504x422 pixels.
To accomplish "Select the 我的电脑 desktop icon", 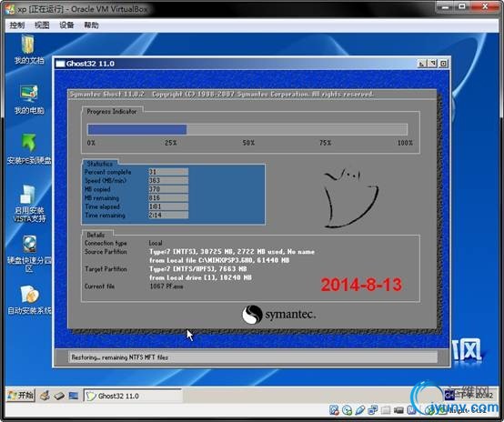I will pyautogui.click(x=29, y=100).
